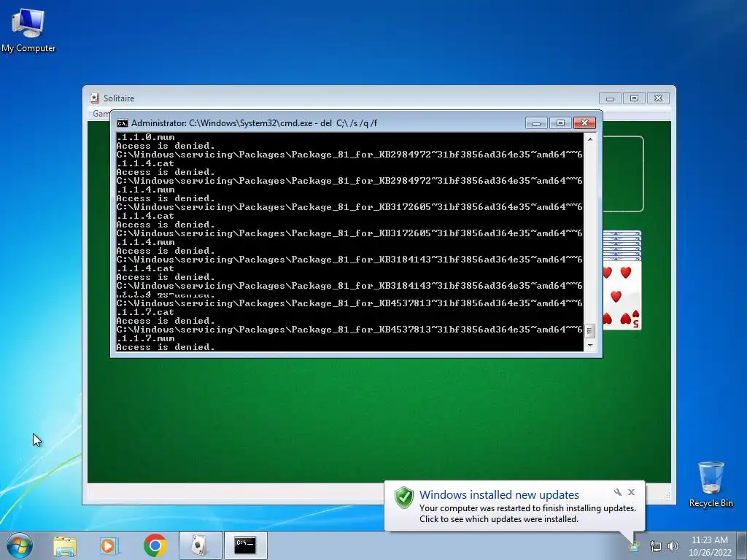Click the last 'Access is denied.' line
747x560 pixels.
click(x=166, y=347)
